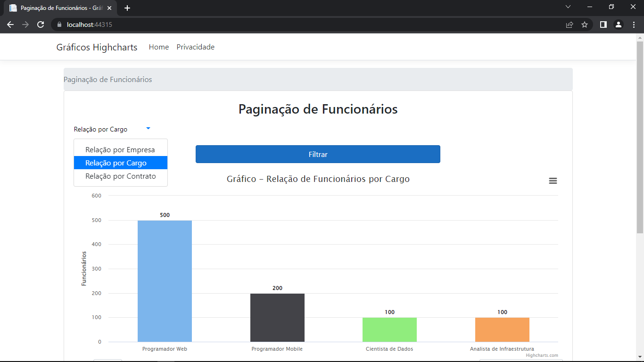Screen dimensions: 644x362
Task: Open the Privacidade link
Action: pos(195,47)
